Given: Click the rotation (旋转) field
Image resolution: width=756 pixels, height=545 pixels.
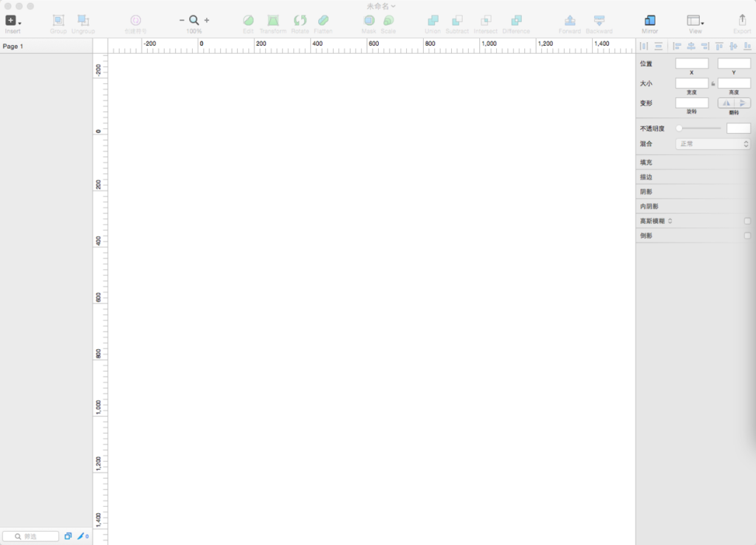Looking at the screenshot, I should pos(692,103).
